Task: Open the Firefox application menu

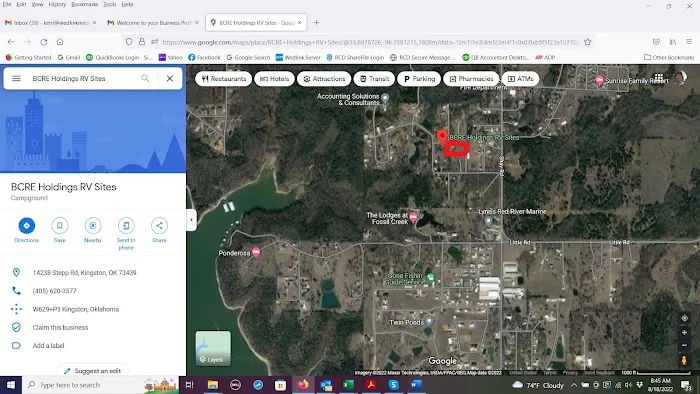Action: click(x=689, y=42)
